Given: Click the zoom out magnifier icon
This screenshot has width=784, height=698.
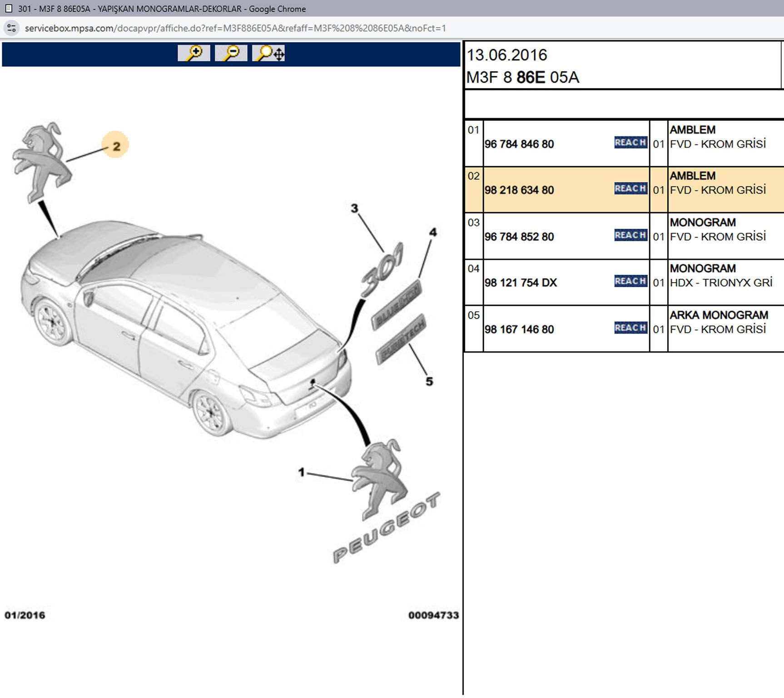Looking at the screenshot, I should [x=231, y=53].
